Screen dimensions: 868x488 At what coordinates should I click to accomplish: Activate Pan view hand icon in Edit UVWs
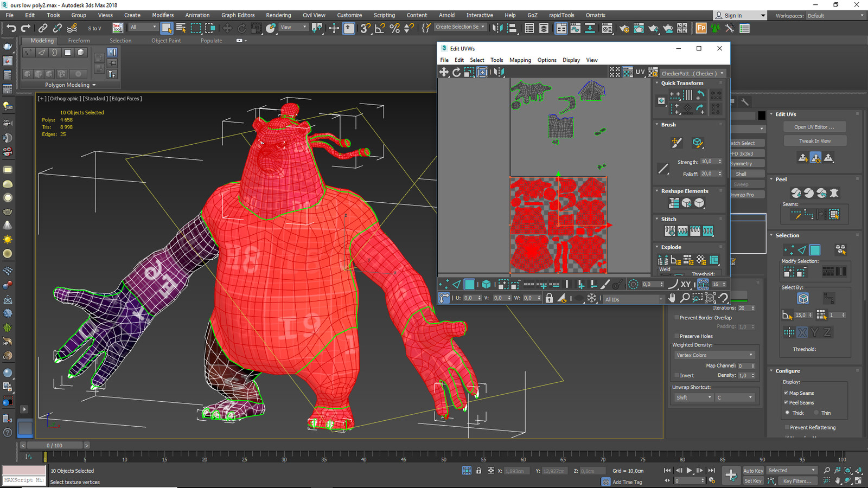coord(672,298)
